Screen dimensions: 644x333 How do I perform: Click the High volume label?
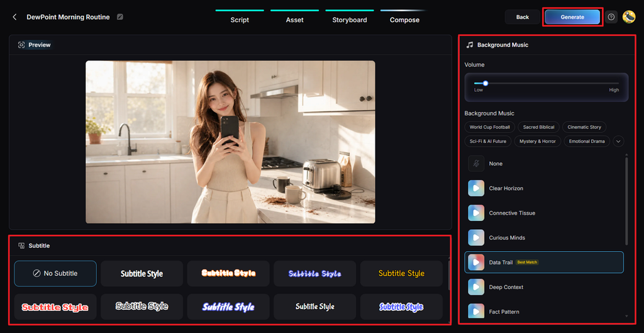tap(614, 90)
